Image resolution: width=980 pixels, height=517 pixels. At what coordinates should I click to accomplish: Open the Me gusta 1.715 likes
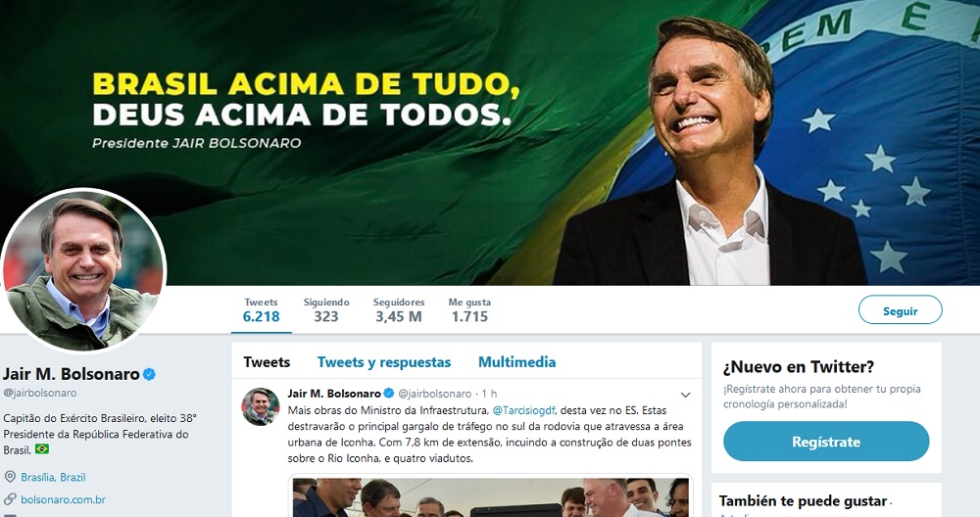(469, 309)
